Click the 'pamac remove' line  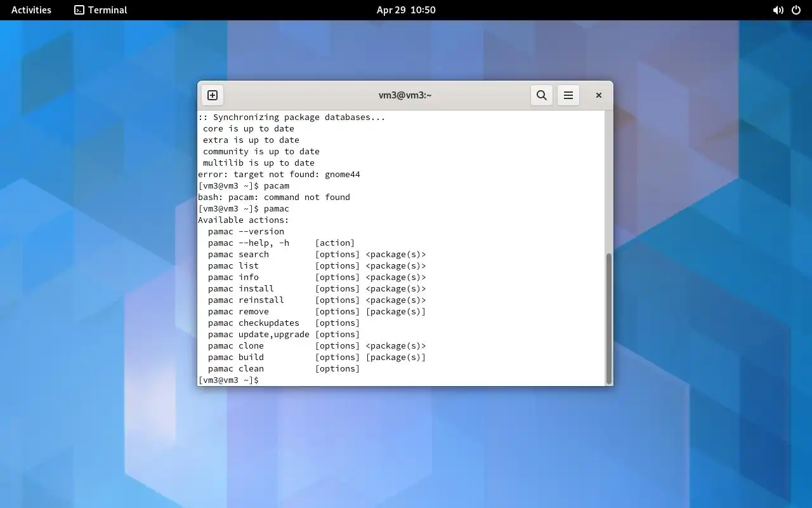[x=317, y=312]
